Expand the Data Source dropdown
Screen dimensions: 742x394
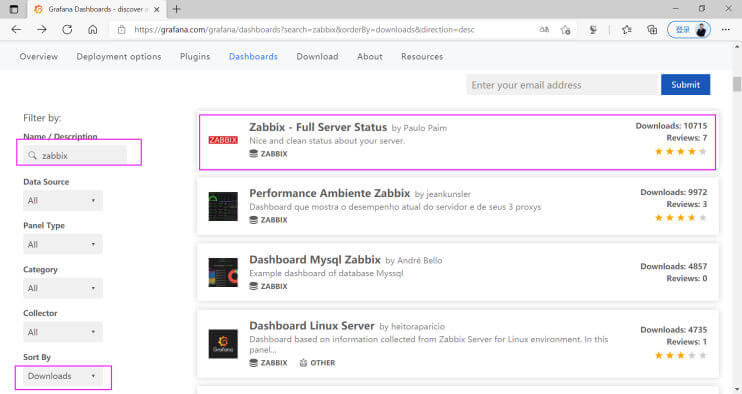62,201
